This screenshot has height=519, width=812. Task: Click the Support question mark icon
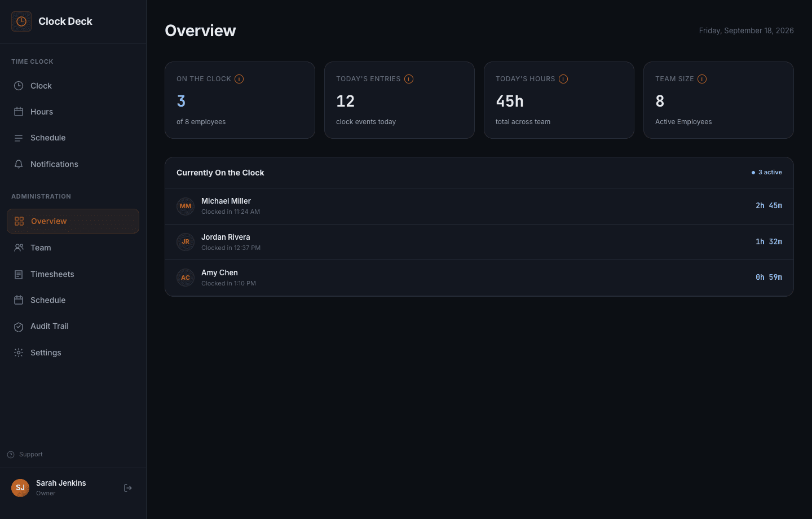tap(11, 455)
